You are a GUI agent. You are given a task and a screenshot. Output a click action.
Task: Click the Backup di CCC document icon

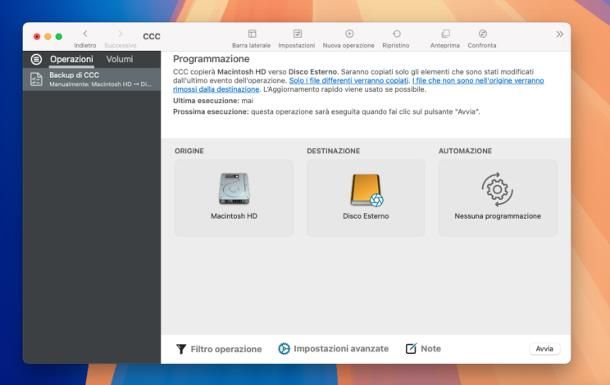36,79
